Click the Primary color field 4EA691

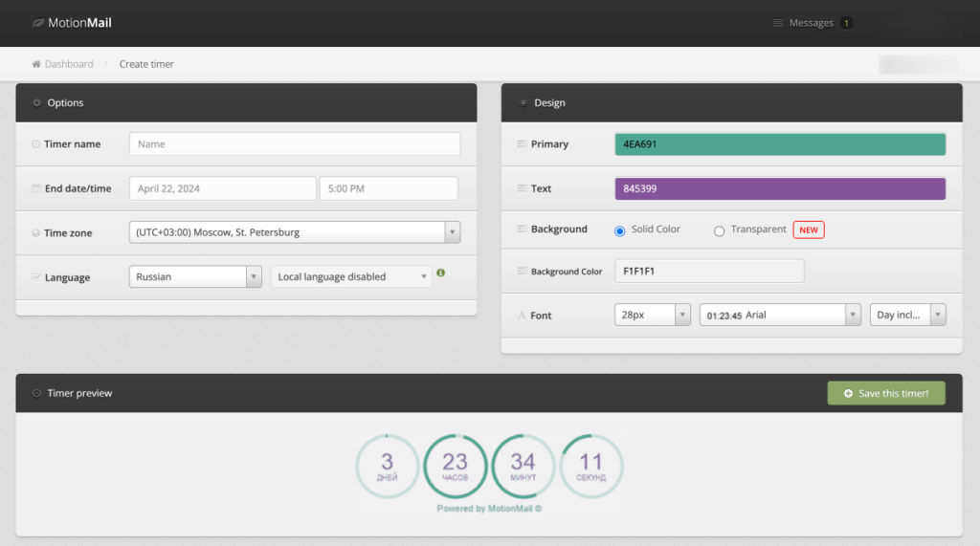coord(780,144)
